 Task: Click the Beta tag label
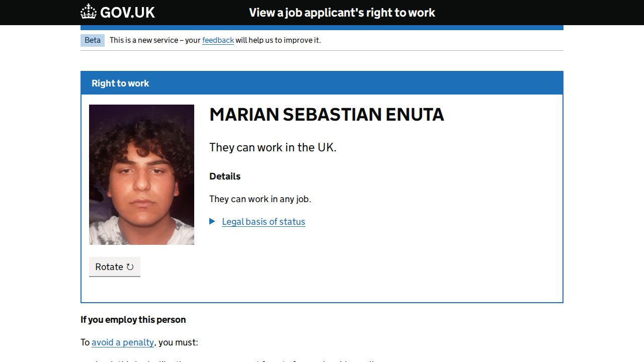[x=93, y=40]
